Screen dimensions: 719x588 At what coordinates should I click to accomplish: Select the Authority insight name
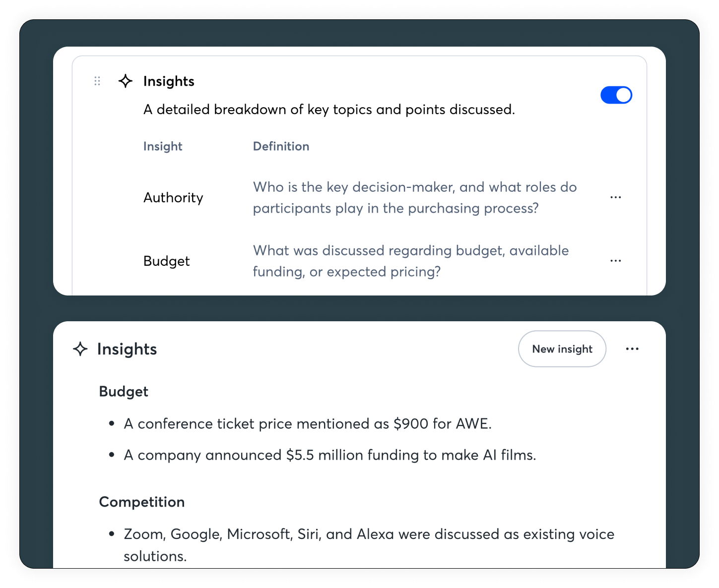pyautogui.click(x=173, y=198)
